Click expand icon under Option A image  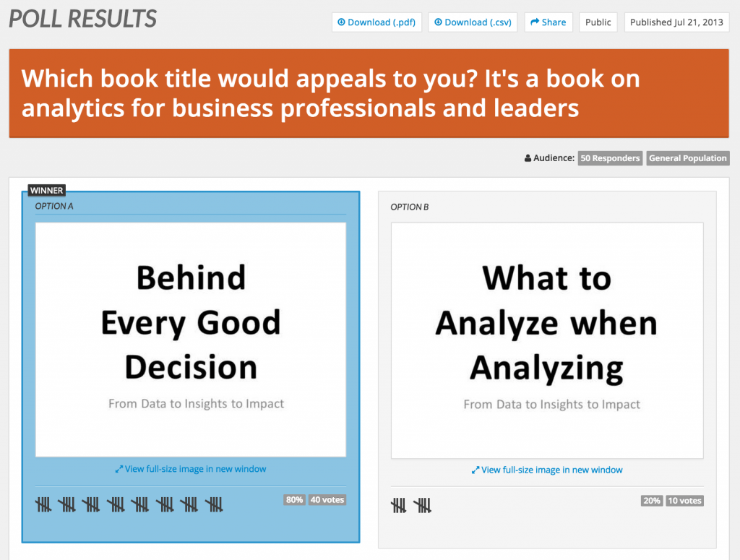(119, 470)
